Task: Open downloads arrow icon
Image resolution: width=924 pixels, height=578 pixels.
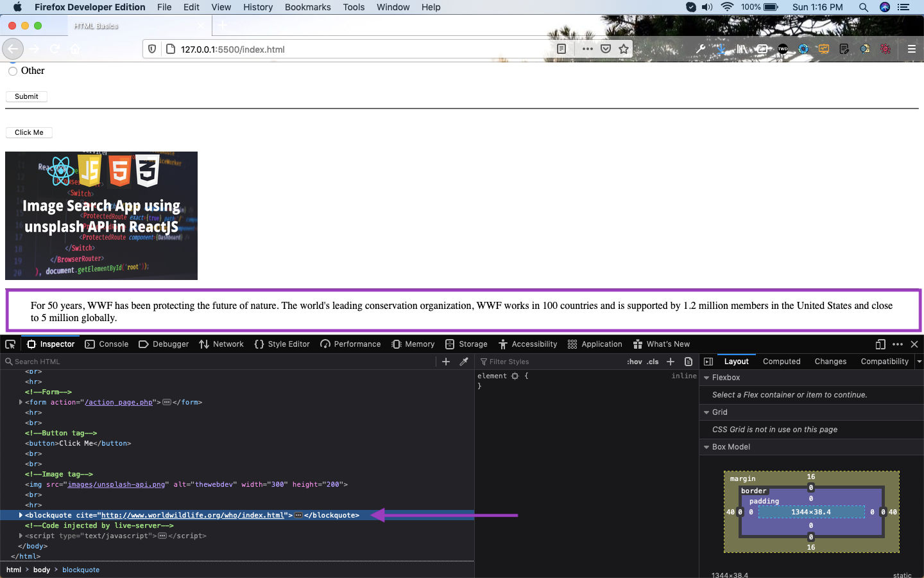Action: 721,49
